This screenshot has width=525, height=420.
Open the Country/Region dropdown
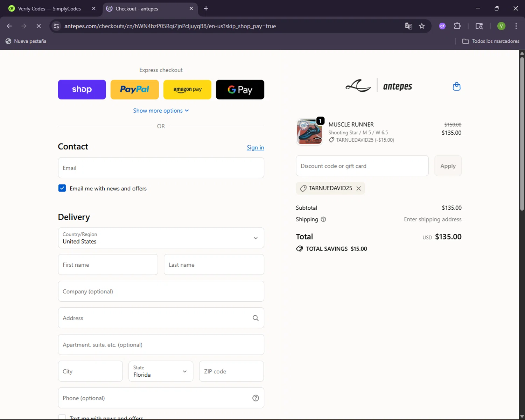(x=161, y=238)
